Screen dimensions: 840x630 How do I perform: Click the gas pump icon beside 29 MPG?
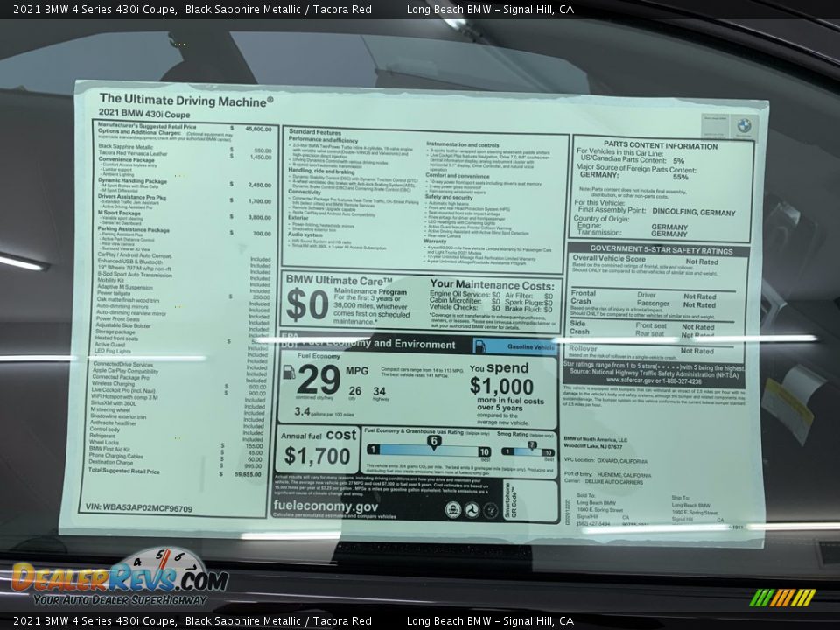[x=289, y=373]
